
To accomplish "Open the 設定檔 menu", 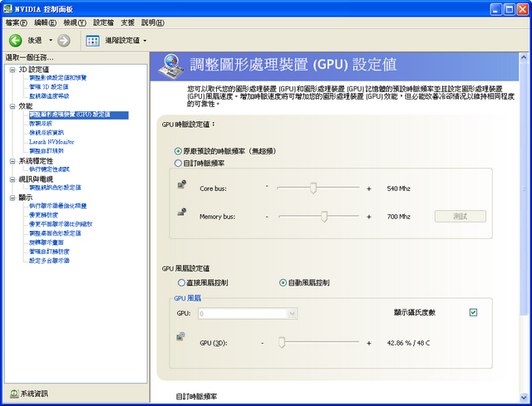I will click(x=103, y=22).
